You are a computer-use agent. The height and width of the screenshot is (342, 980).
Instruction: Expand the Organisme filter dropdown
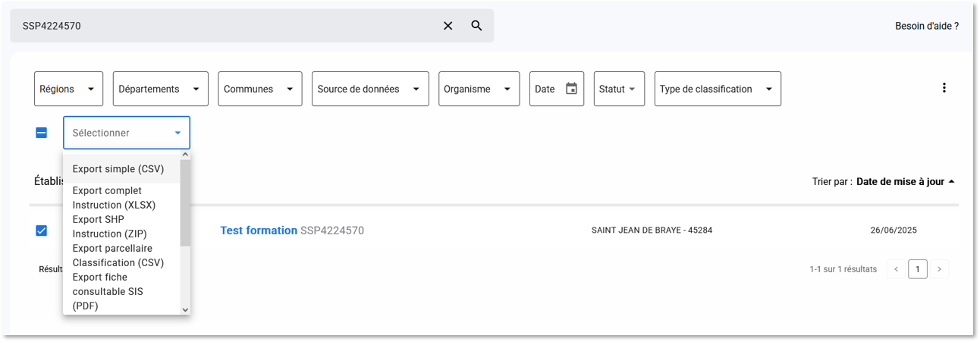479,89
